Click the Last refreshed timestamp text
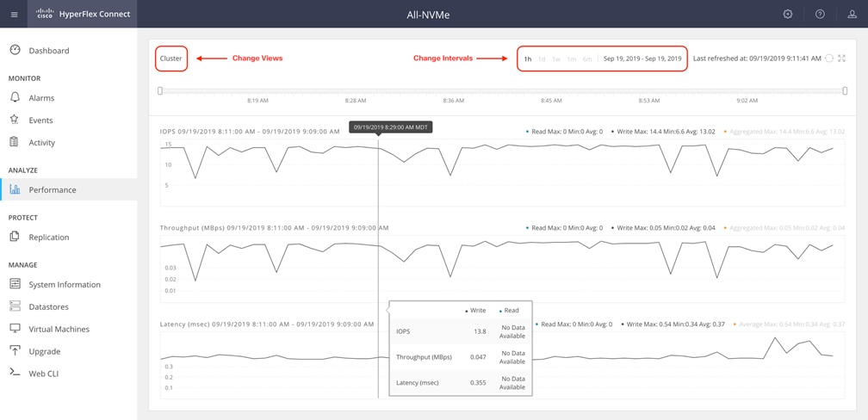 757,59
